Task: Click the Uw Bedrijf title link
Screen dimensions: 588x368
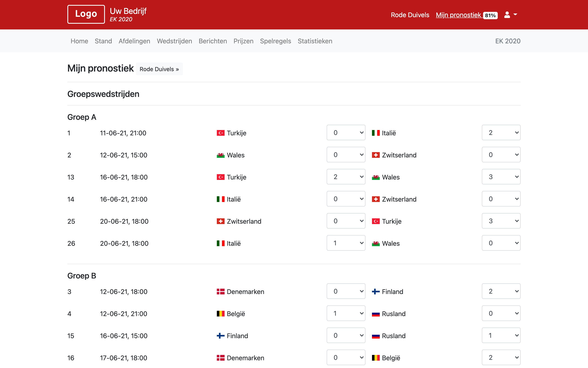Action: pos(128,11)
